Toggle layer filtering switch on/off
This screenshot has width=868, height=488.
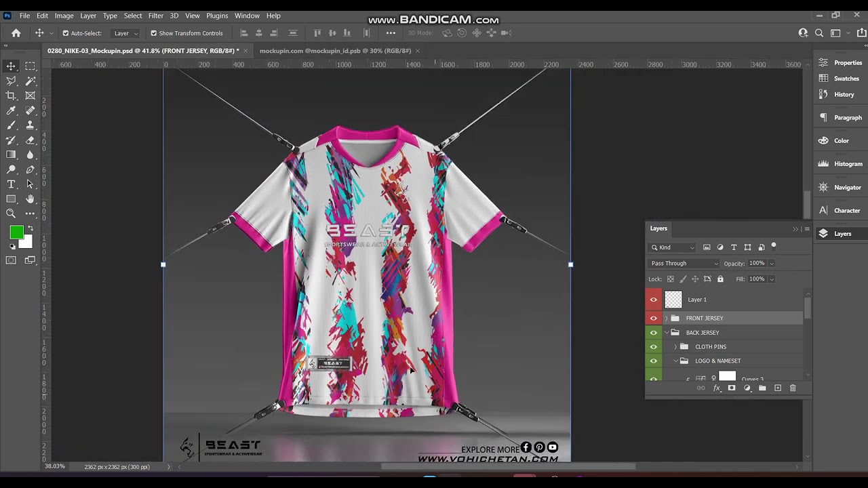[x=774, y=247]
